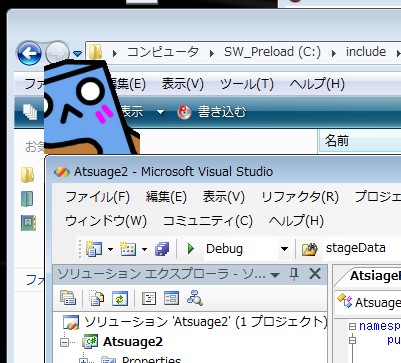This screenshot has width=401, height=363.
Task: Toggle auto-hide pin on the Solution Explorer
Action: tap(294, 274)
